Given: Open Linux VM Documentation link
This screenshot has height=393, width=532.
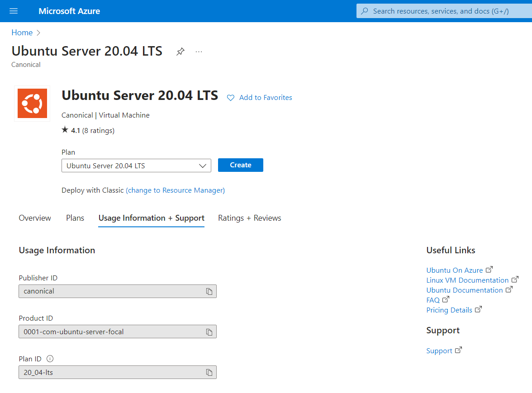Looking at the screenshot, I should [467, 280].
